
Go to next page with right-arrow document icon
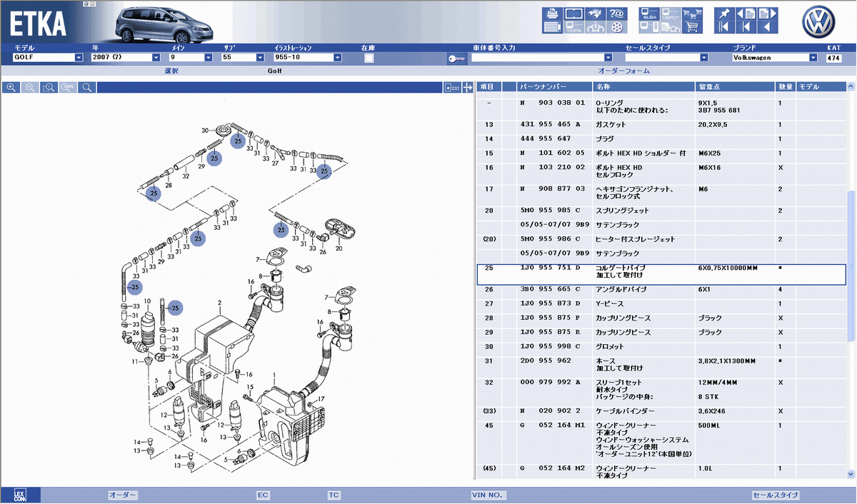[x=767, y=13]
